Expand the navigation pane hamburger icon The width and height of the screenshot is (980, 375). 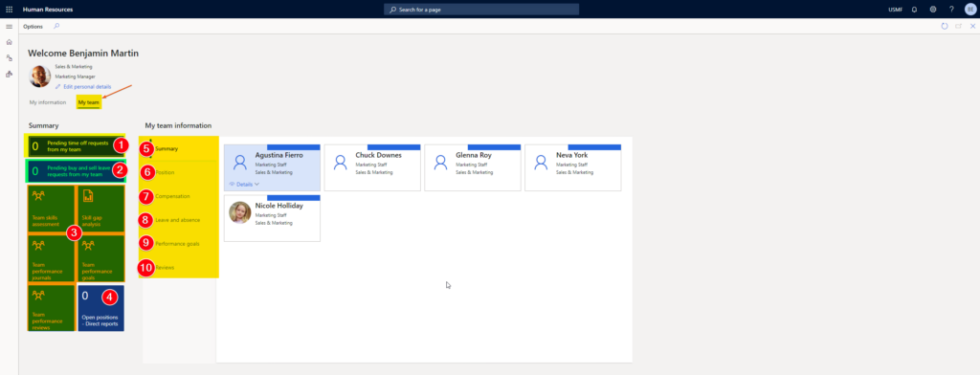pyautogui.click(x=9, y=27)
